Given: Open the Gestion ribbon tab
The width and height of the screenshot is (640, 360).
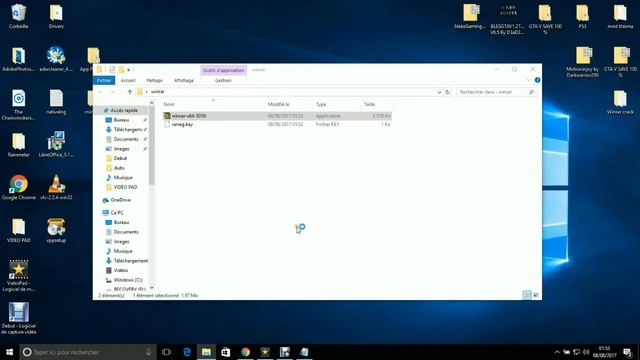Looking at the screenshot, I should pyautogui.click(x=223, y=80).
